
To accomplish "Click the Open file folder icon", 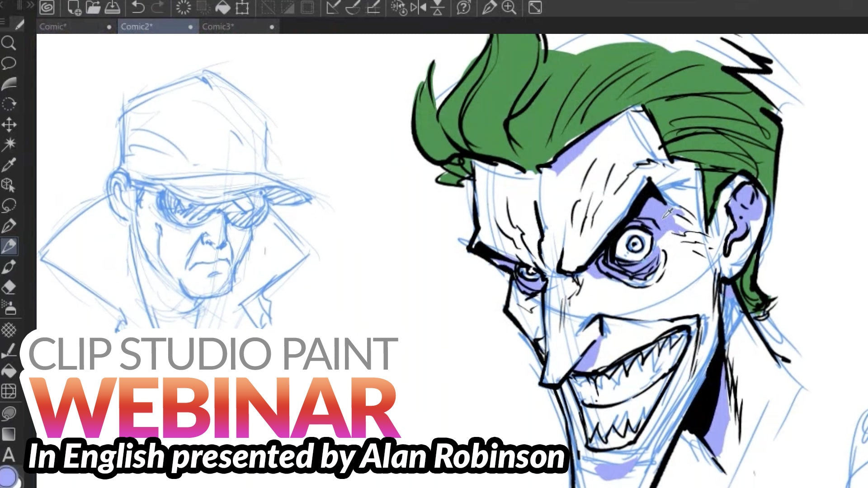I will coord(93,7).
